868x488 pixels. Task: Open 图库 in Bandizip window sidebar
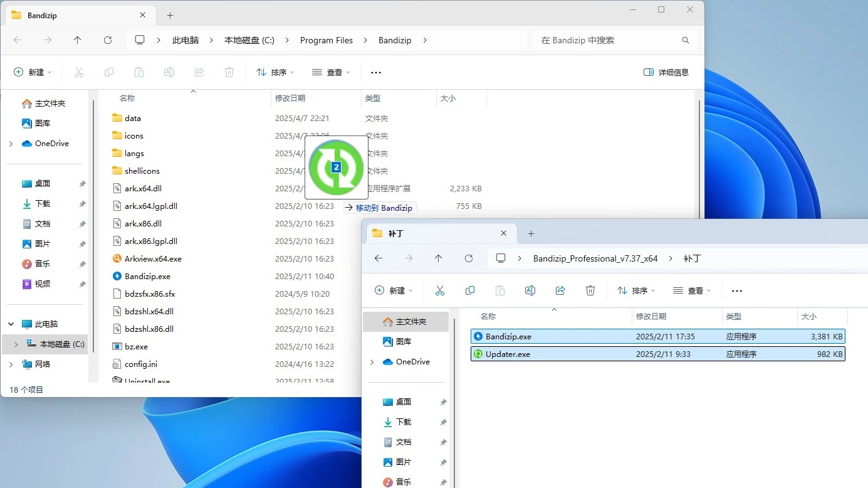coord(43,124)
